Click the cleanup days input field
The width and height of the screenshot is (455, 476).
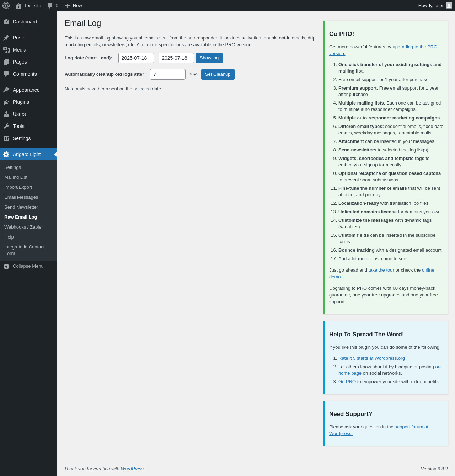click(x=168, y=74)
